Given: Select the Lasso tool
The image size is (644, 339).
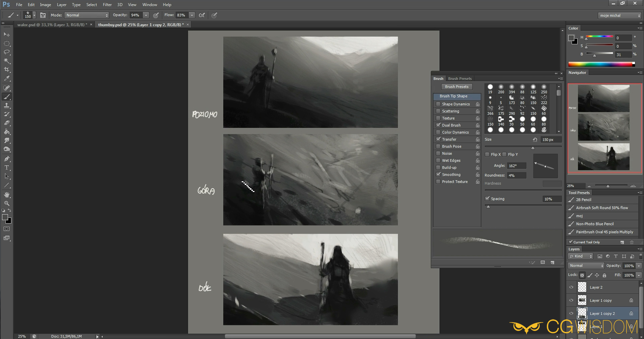Looking at the screenshot, I should (7, 52).
